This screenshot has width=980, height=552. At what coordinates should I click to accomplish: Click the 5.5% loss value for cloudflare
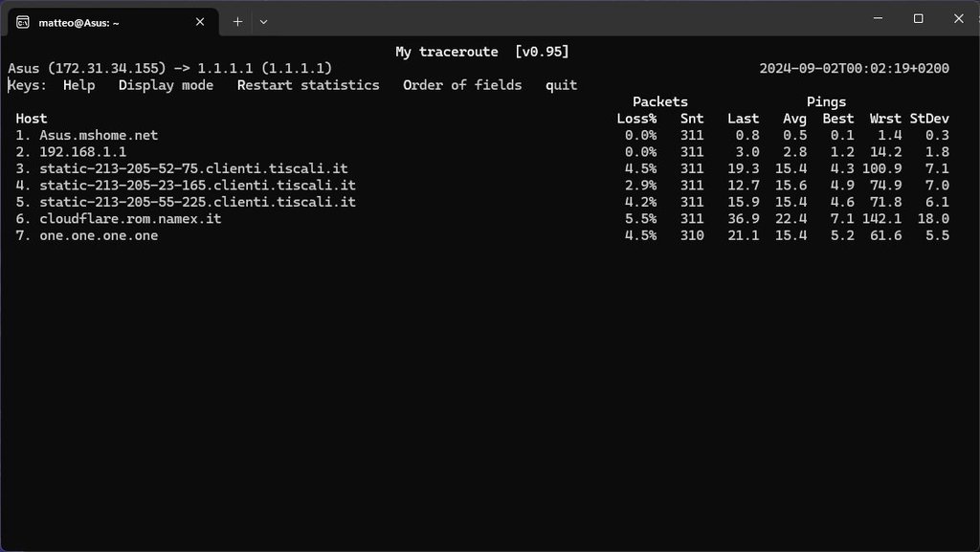click(640, 219)
